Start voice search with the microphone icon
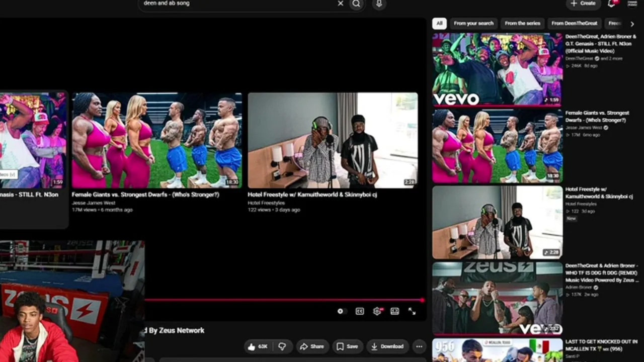This screenshot has width=644, height=362. (x=379, y=4)
